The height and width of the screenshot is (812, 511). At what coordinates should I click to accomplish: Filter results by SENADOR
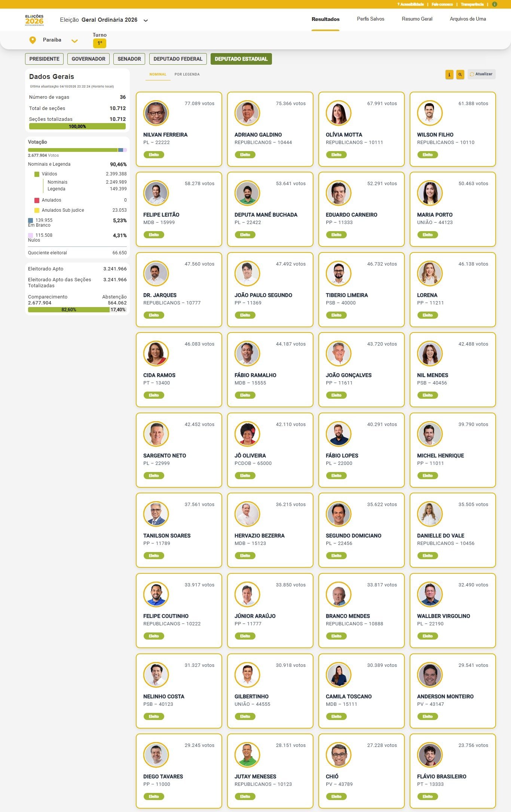coord(129,59)
